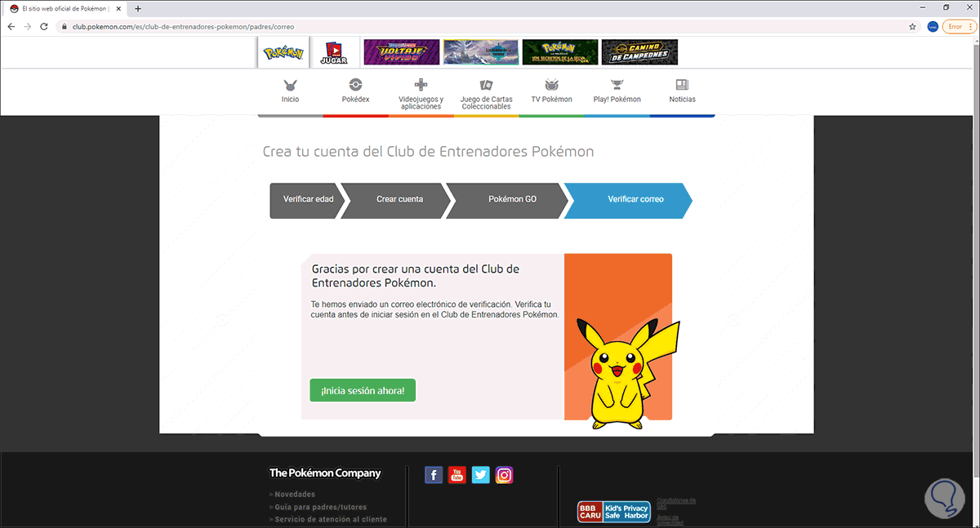Open the Condiciones de uso link
The image size is (980, 528).
point(676,502)
